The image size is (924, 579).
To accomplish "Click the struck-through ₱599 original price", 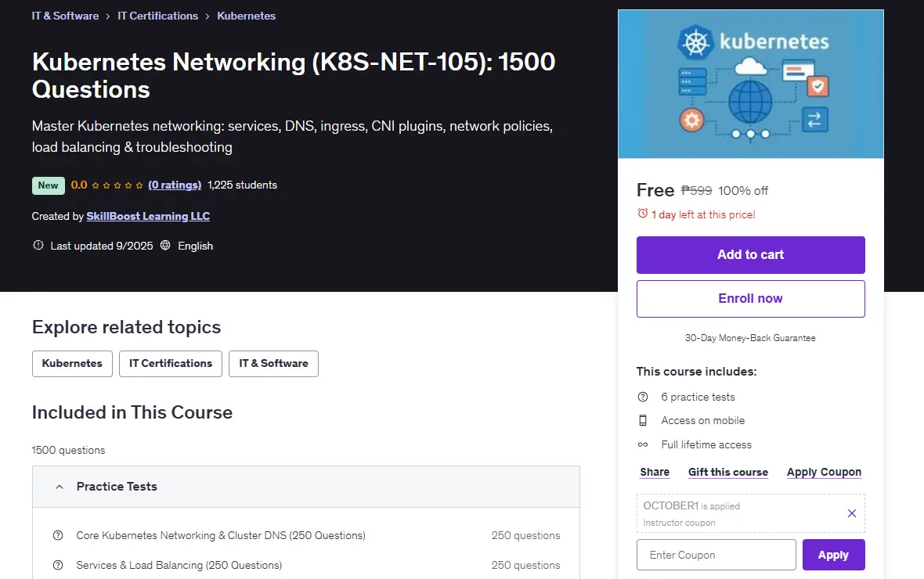I will [x=697, y=190].
